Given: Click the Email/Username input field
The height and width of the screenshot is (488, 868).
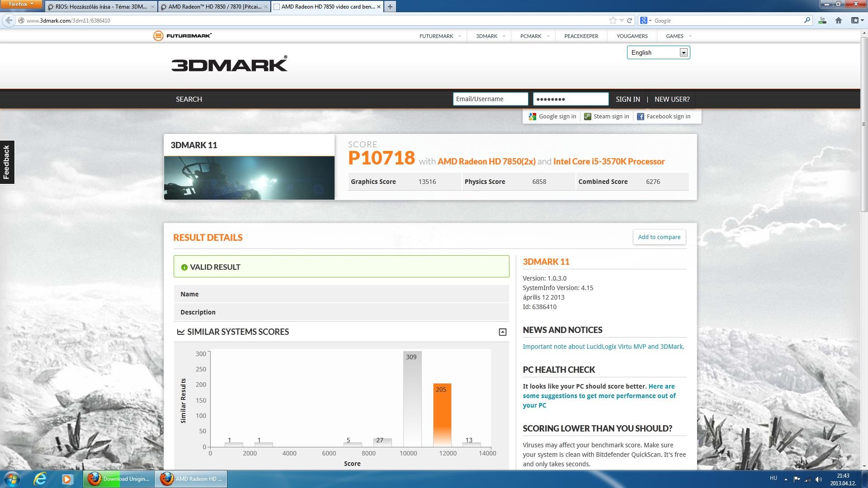Looking at the screenshot, I should 490,99.
